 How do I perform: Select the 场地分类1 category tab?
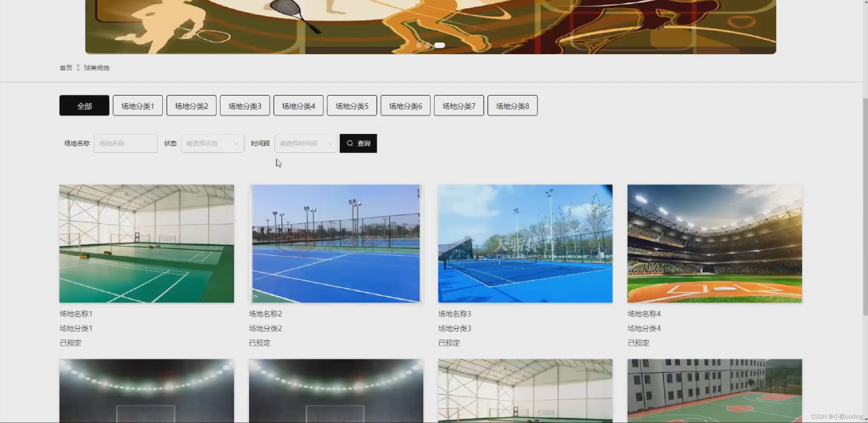click(x=138, y=106)
